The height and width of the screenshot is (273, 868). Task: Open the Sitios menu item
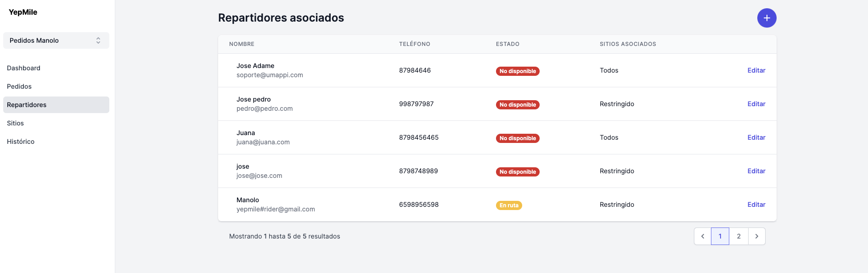tap(15, 123)
